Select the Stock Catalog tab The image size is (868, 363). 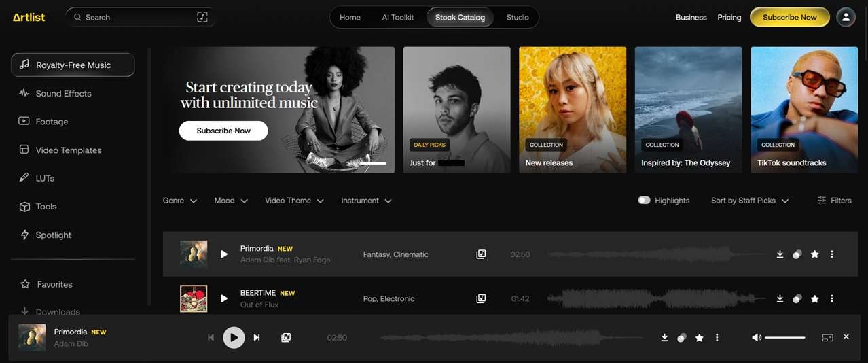(x=460, y=17)
